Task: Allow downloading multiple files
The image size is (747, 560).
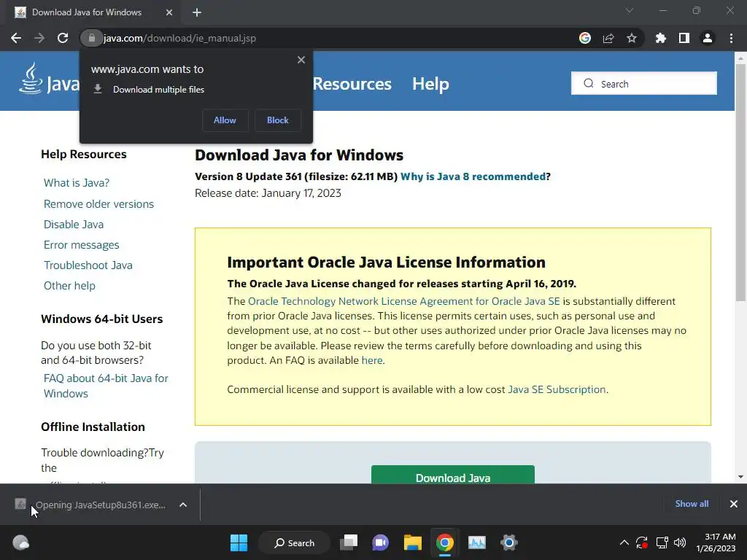Action: [x=225, y=120]
